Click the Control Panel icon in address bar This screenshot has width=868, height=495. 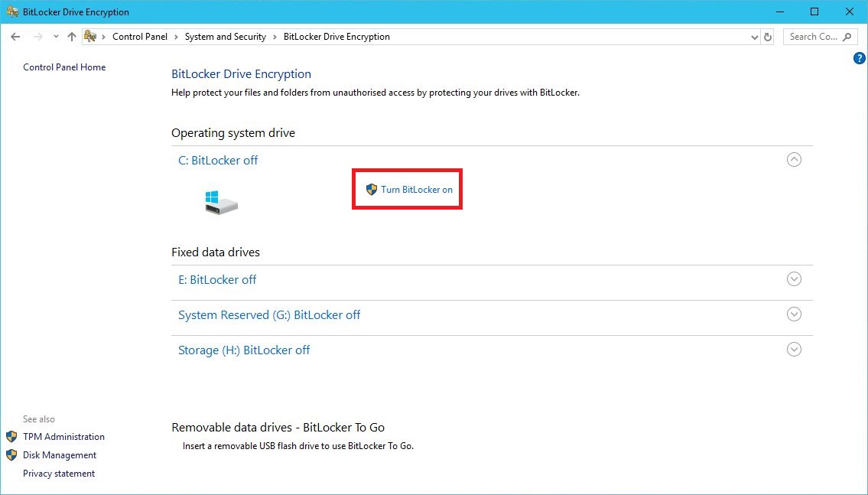(x=90, y=37)
